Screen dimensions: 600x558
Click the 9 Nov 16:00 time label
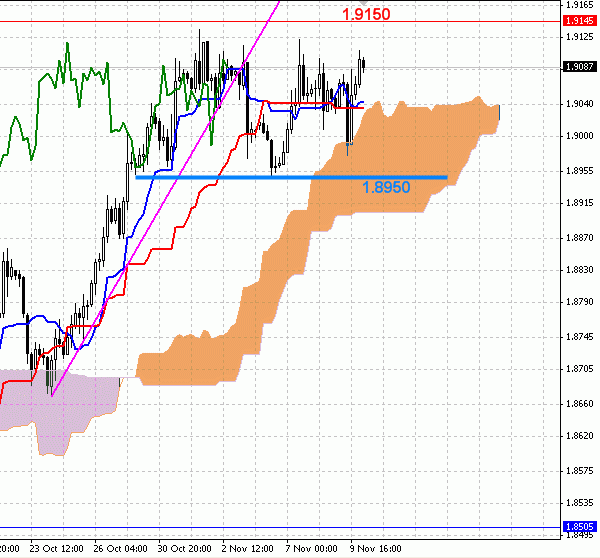[x=375, y=549]
